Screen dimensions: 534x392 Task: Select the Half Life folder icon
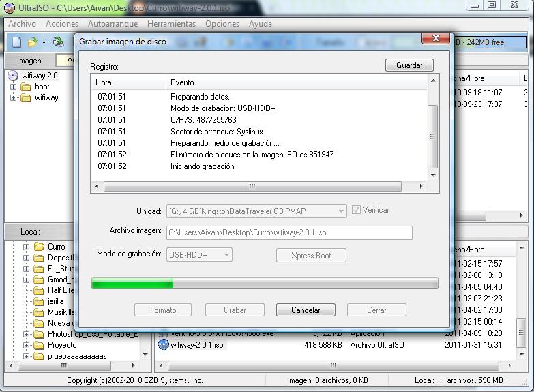[x=39, y=290]
